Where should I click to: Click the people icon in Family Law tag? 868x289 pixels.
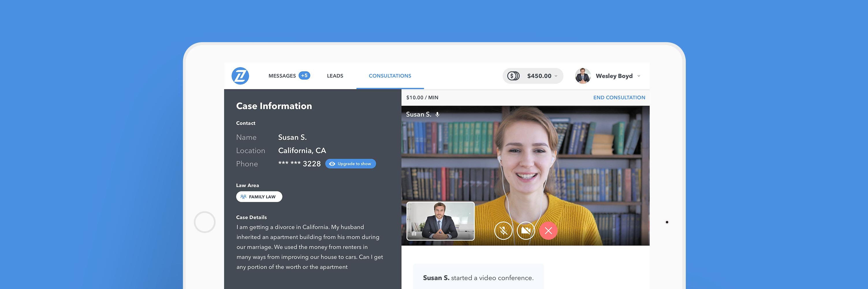[x=243, y=197]
